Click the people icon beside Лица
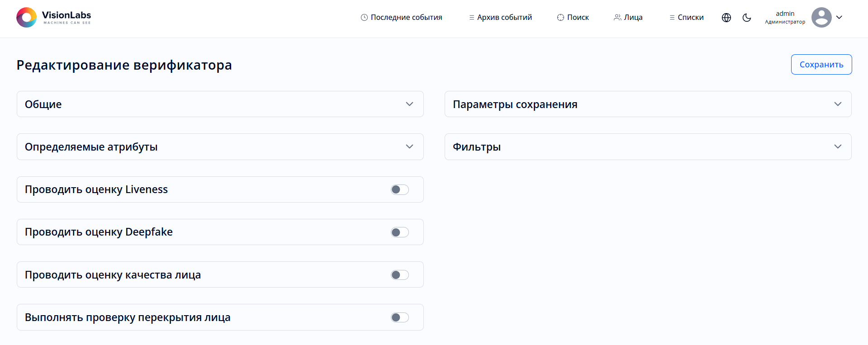The height and width of the screenshot is (345, 868). click(x=617, y=18)
